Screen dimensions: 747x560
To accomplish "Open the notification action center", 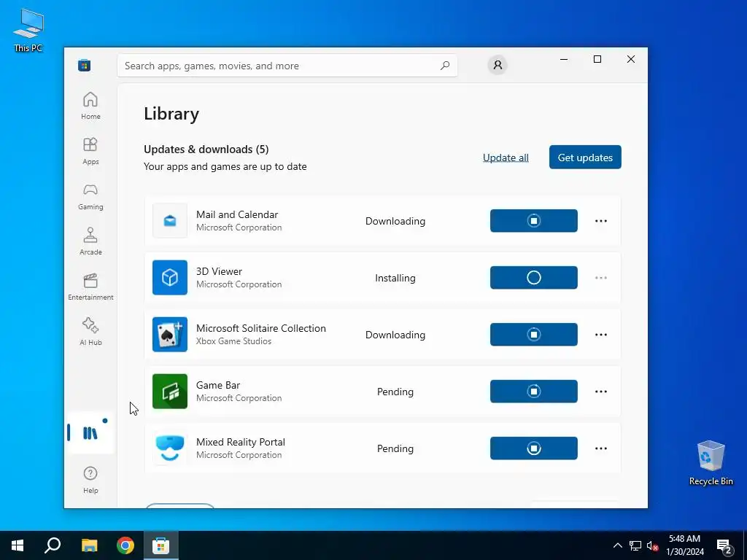I will pos(724,546).
